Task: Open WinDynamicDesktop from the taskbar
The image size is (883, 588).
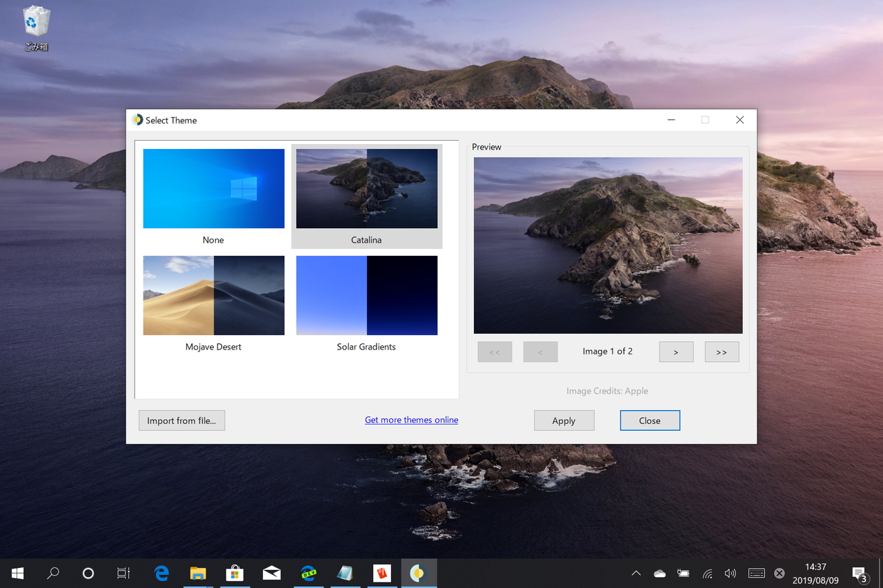Action: point(419,573)
